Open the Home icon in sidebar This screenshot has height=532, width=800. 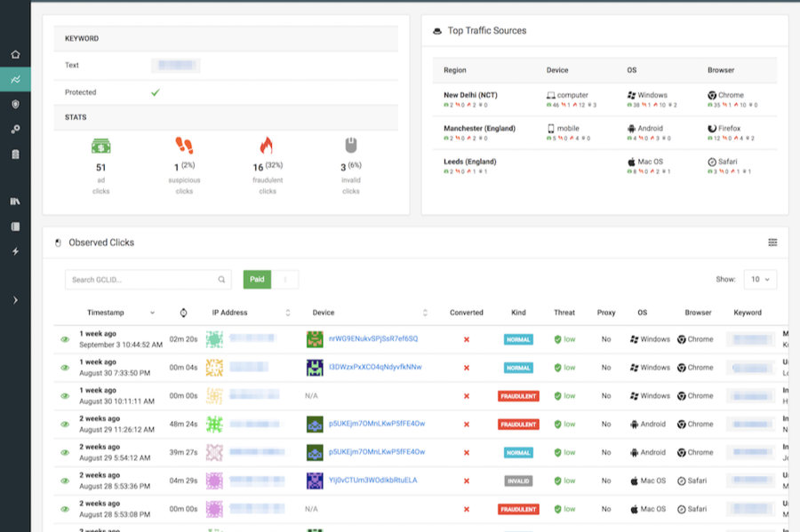tap(15, 54)
